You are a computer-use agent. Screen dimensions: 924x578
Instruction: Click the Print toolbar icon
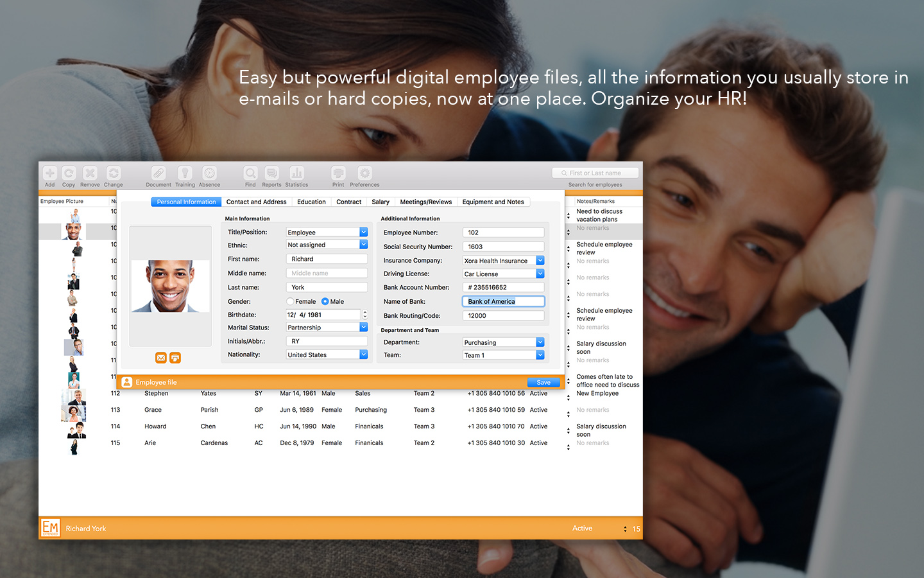[338, 173]
